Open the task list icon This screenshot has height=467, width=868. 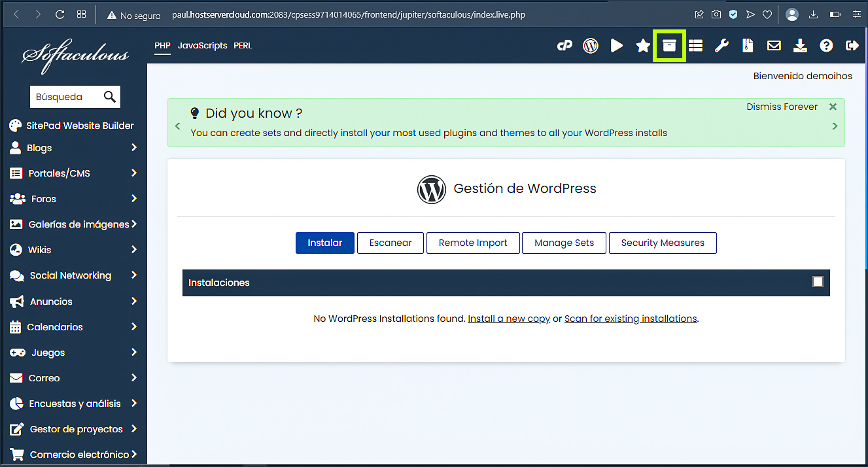pos(695,46)
